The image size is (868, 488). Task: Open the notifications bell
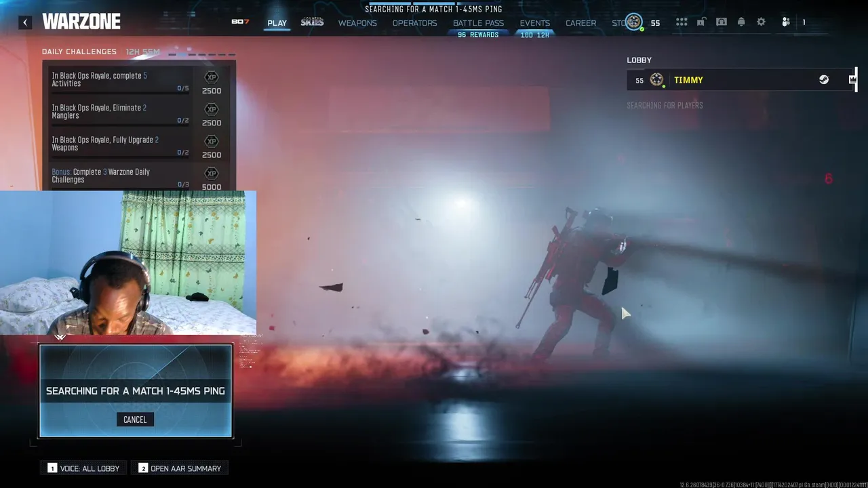(741, 22)
